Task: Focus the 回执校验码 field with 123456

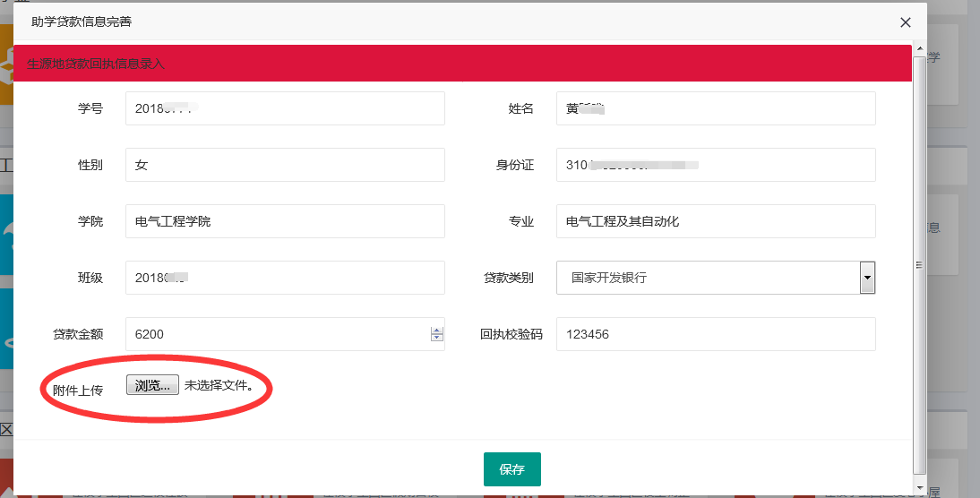Action: 715,334
